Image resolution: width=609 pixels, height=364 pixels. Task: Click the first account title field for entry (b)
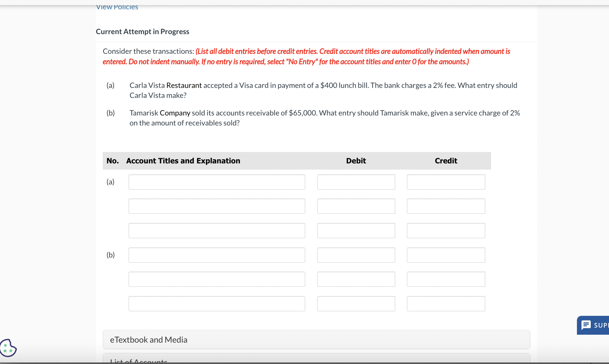[x=217, y=255]
